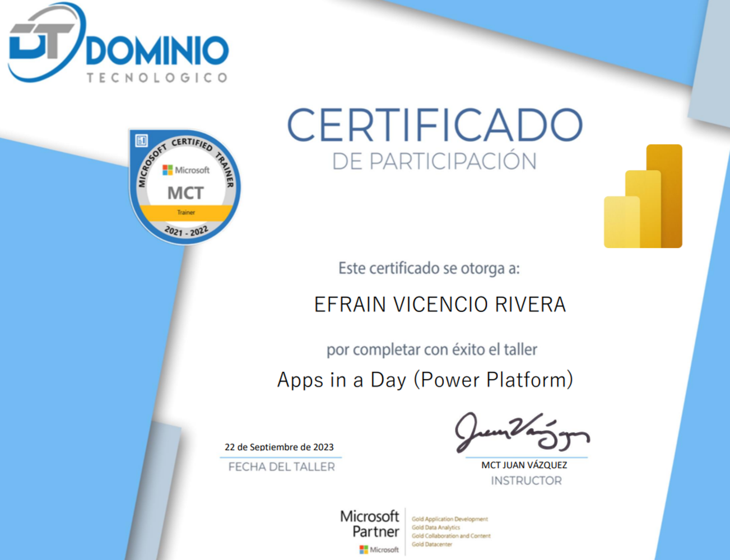Click the yellow Power BI bar icon
This screenshot has width=730, height=560.
tap(643, 197)
